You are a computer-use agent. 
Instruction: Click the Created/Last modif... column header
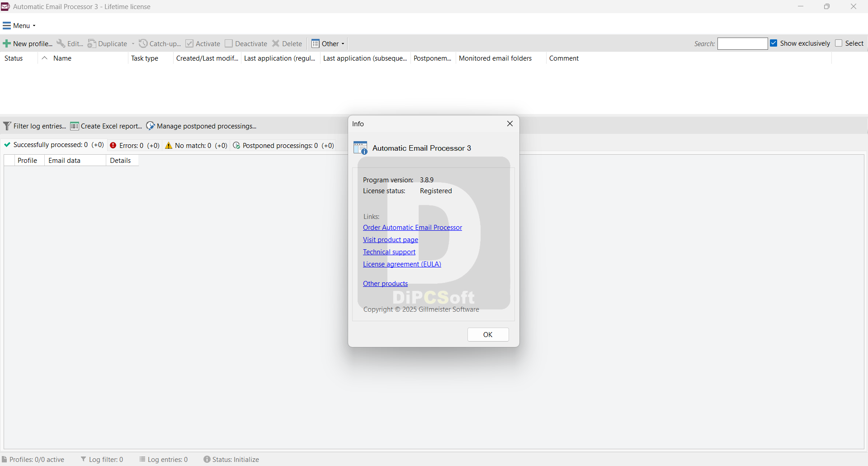207,58
